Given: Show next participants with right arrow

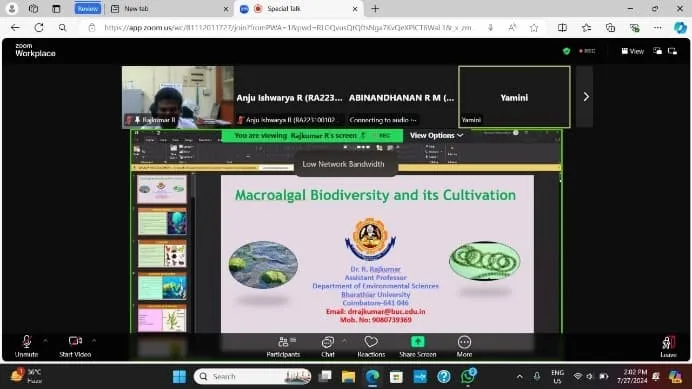Looking at the screenshot, I should [x=585, y=97].
